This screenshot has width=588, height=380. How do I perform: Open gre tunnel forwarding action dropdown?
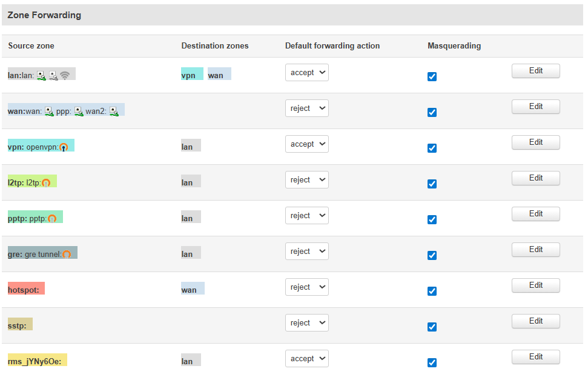coord(307,251)
